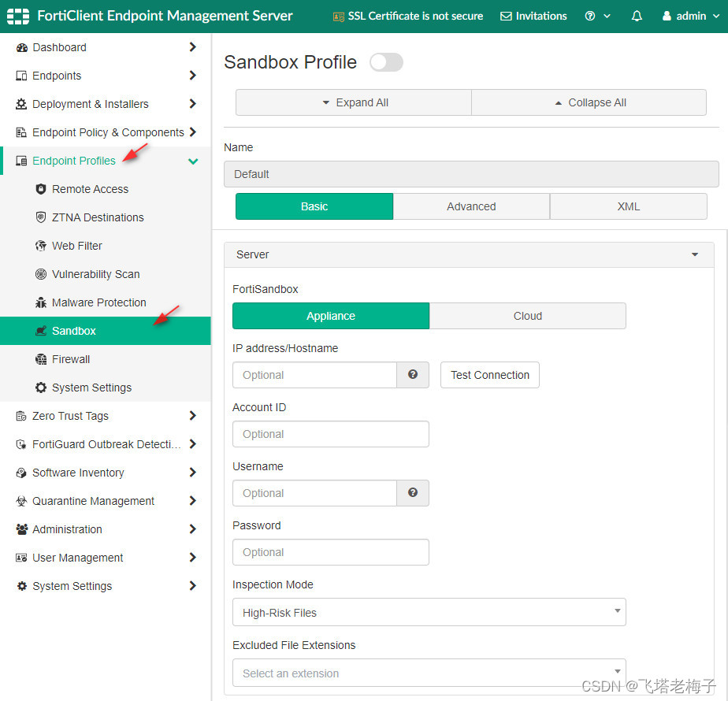
Task: Click the help question mark icon in header
Action: [x=589, y=17]
